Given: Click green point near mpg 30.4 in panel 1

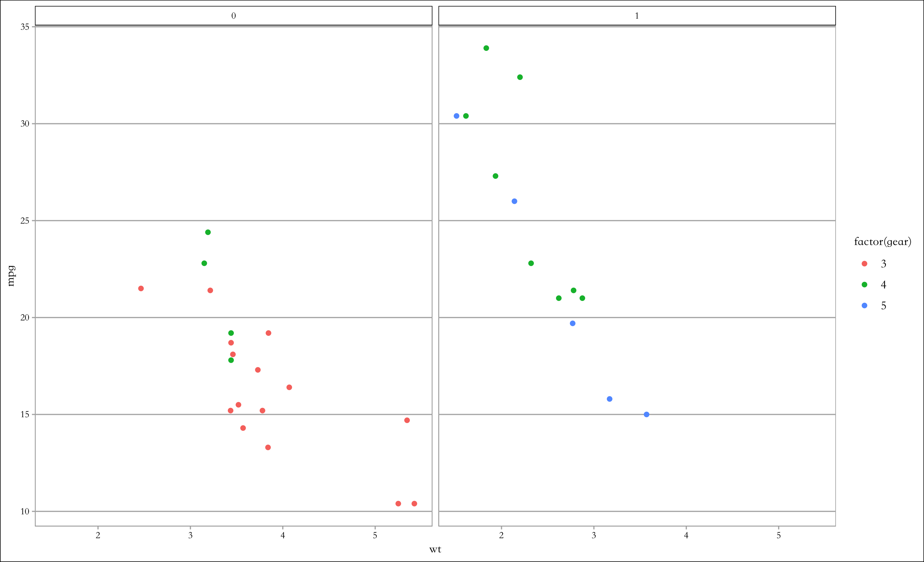Looking at the screenshot, I should 466,116.
